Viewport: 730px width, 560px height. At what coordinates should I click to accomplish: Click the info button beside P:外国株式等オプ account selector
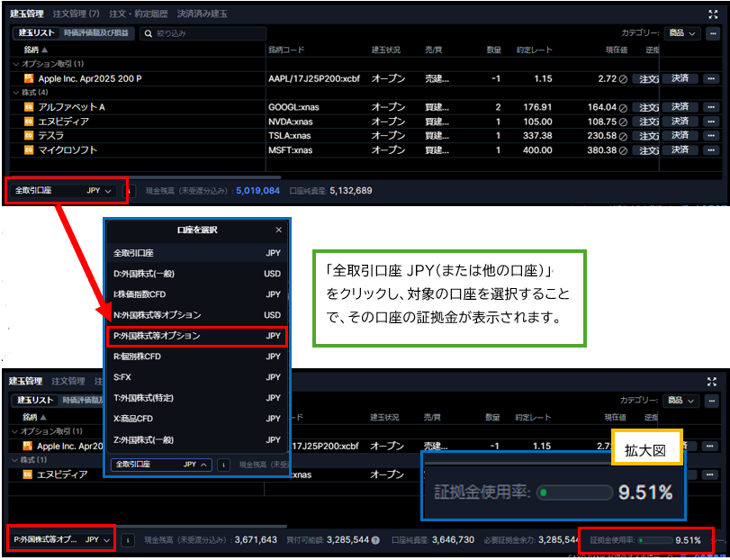128,540
